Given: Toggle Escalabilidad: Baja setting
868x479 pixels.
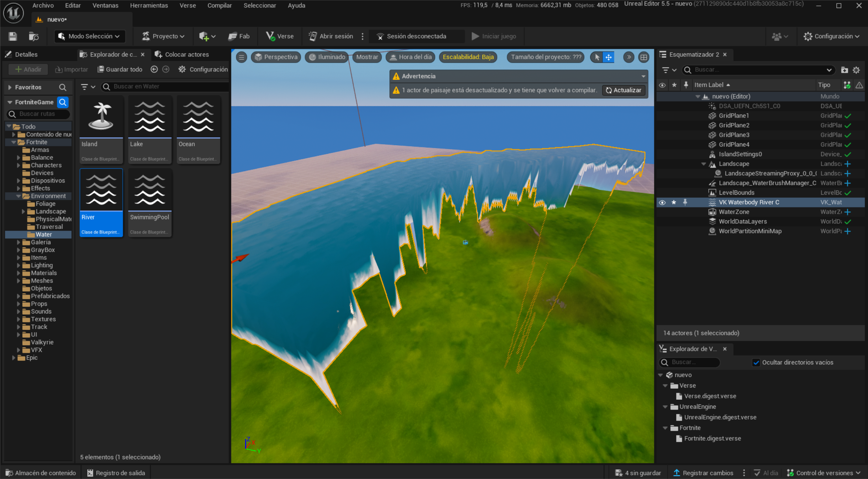Looking at the screenshot, I should [x=468, y=57].
